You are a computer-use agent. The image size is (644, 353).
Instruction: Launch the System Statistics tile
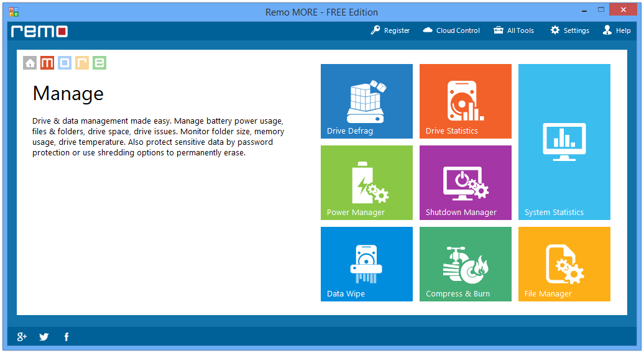(x=564, y=142)
